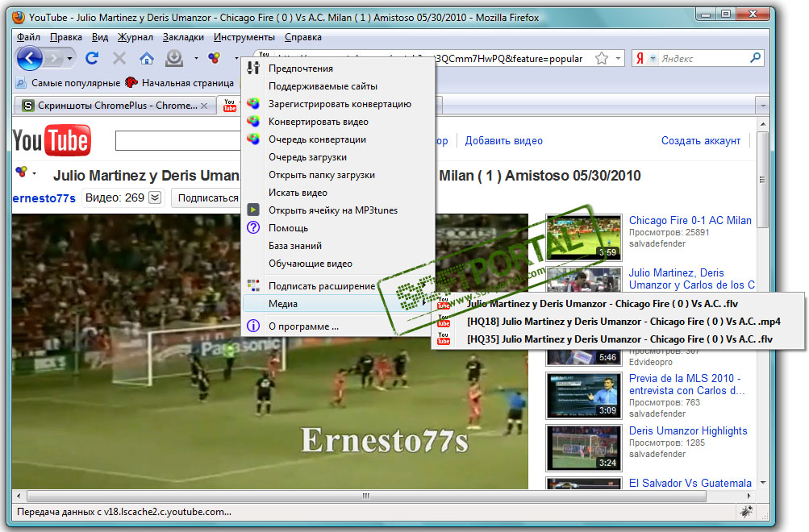The image size is (809, 532).
Task: Open 'Deris Umanzor Highlights' video link
Action: coord(688,430)
